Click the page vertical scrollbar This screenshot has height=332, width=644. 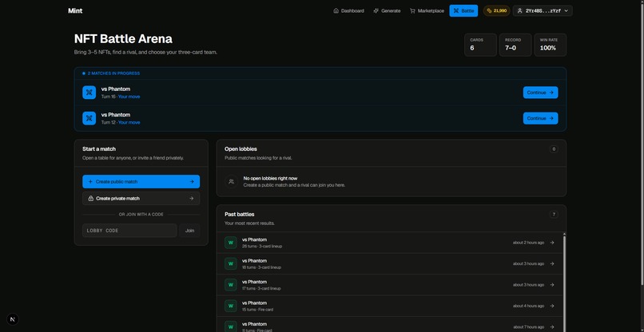(x=642, y=142)
